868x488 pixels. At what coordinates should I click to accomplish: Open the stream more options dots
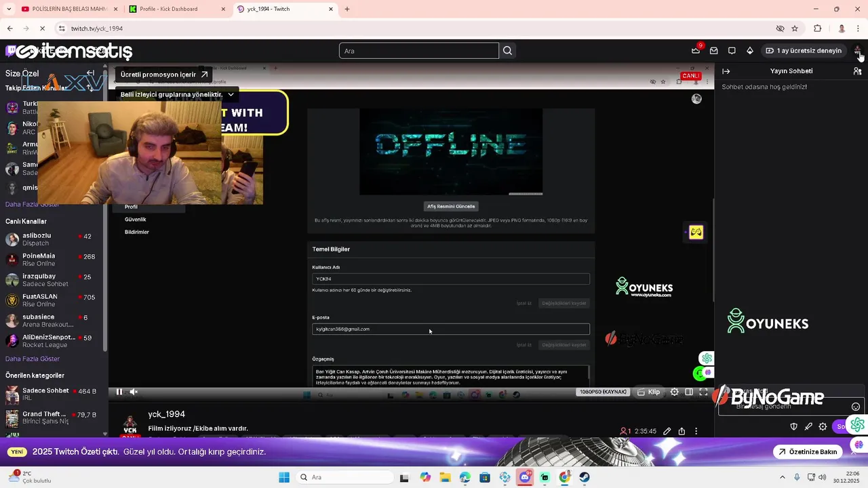[696, 431]
